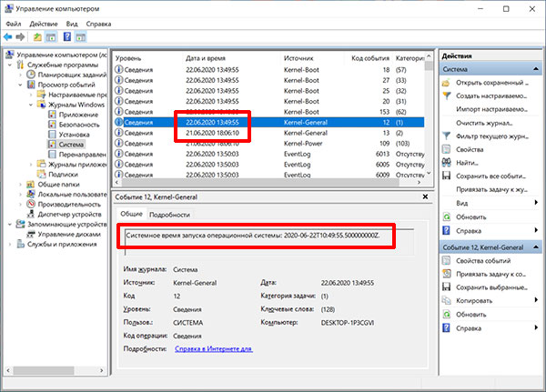Click the blue Help toolbar icon
Viewport: 546px width, 392px height.
[67, 37]
